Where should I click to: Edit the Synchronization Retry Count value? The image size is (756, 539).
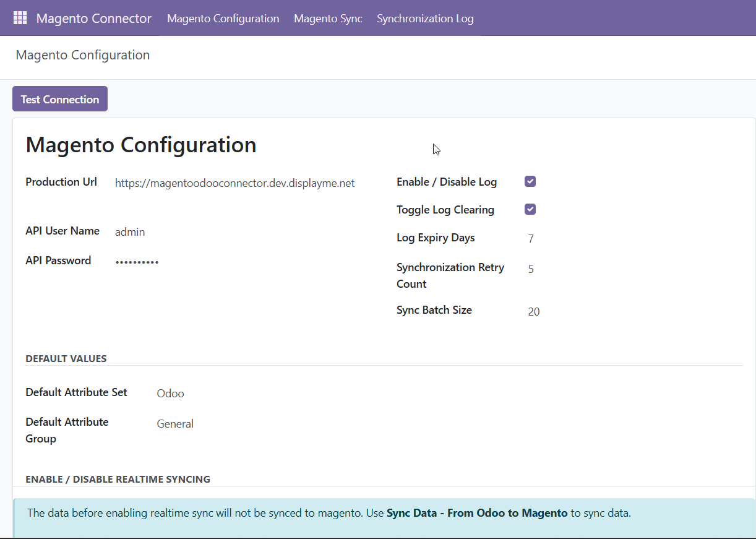point(530,269)
